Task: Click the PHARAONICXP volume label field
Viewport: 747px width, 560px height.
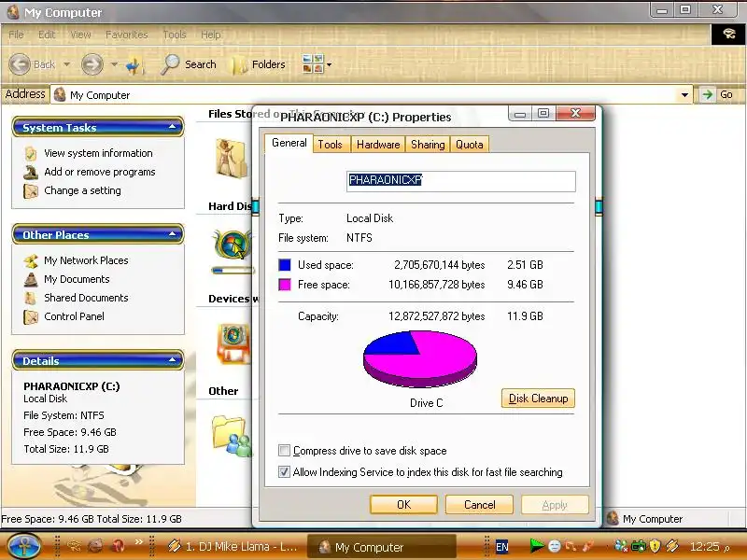Action: 460,181
